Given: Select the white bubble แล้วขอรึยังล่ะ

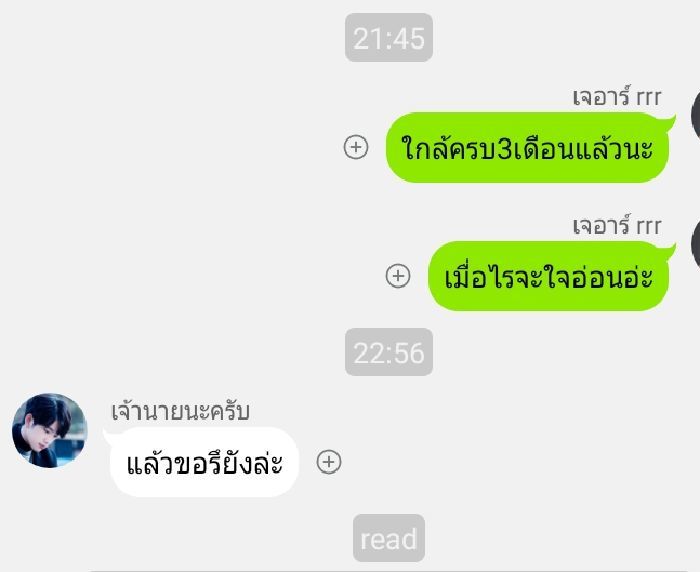Looking at the screenshot, I should 204,462.
